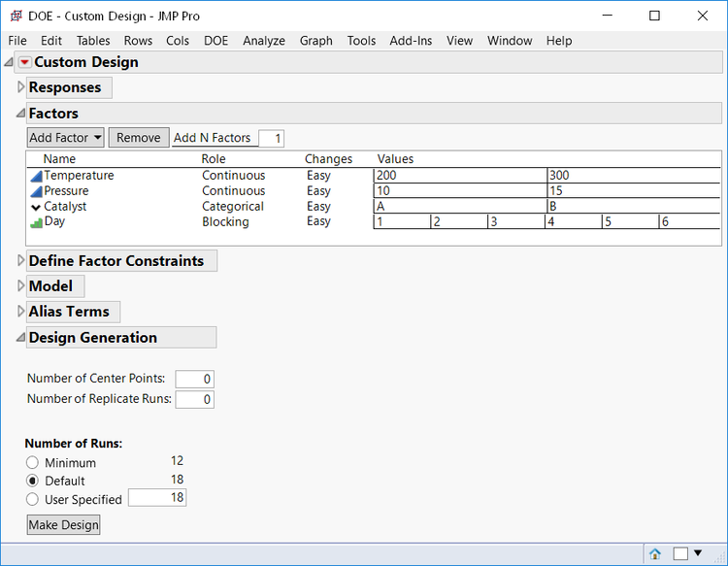The width and height of the screenshot is (728, 566).
Task: Click the Categorical role for Catalyst
Action: [x=233, y=206]
